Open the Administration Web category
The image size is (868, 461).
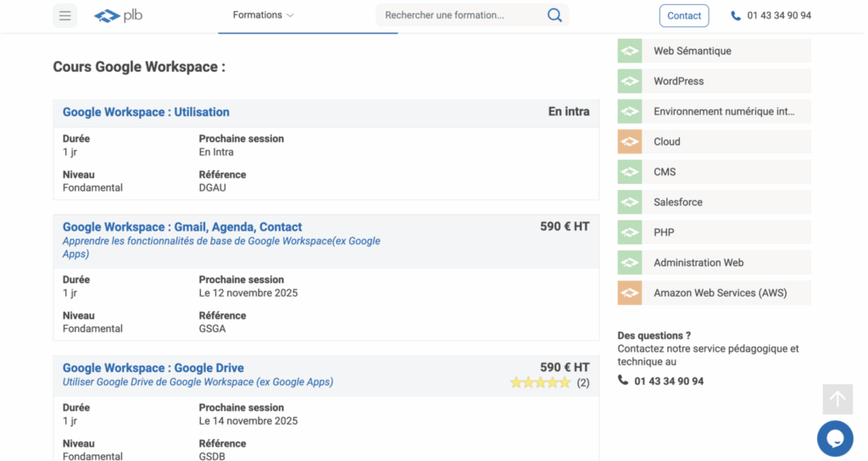[x=714, y=263]
